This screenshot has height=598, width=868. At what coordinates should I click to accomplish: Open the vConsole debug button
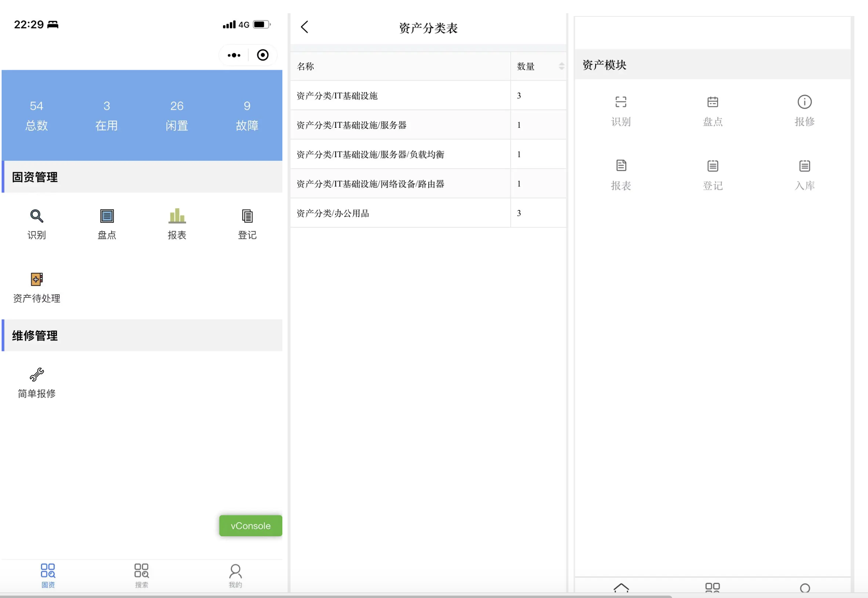click(251, 525)
